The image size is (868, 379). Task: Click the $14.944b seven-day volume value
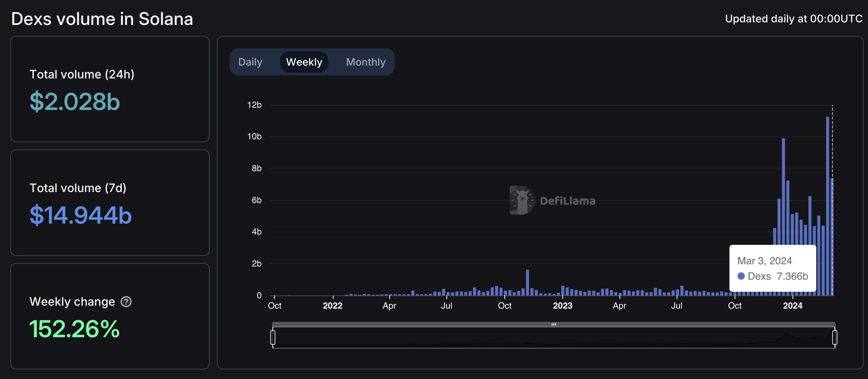[x=81, y=215]
